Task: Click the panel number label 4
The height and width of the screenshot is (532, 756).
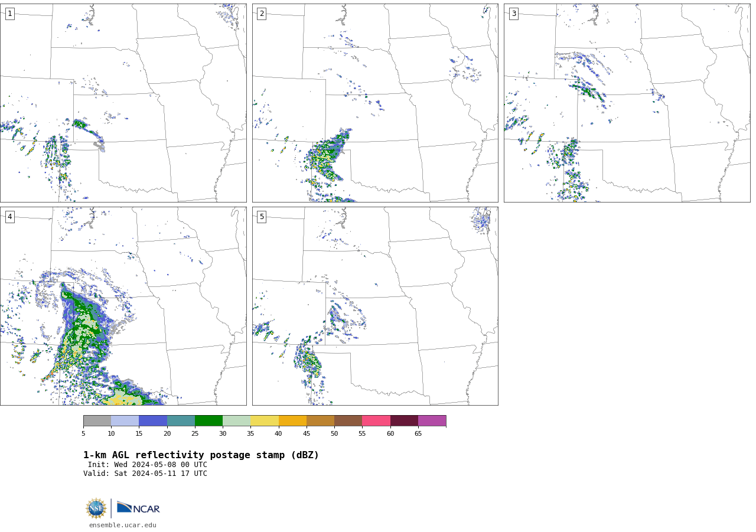Action: 9,217
